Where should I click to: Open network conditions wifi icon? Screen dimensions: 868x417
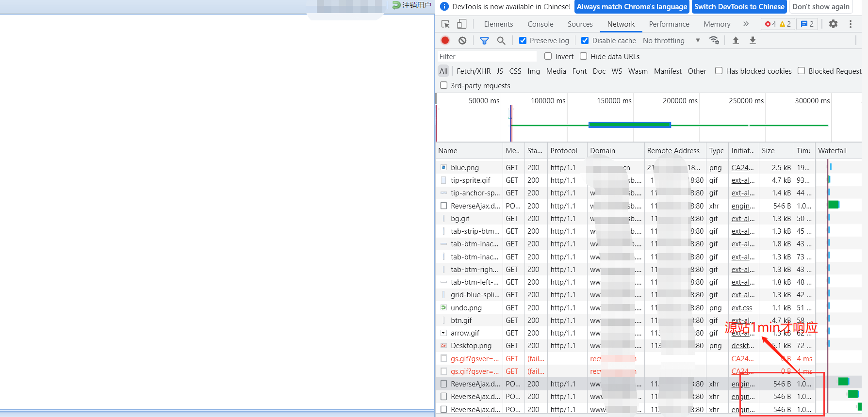[714, 41]
